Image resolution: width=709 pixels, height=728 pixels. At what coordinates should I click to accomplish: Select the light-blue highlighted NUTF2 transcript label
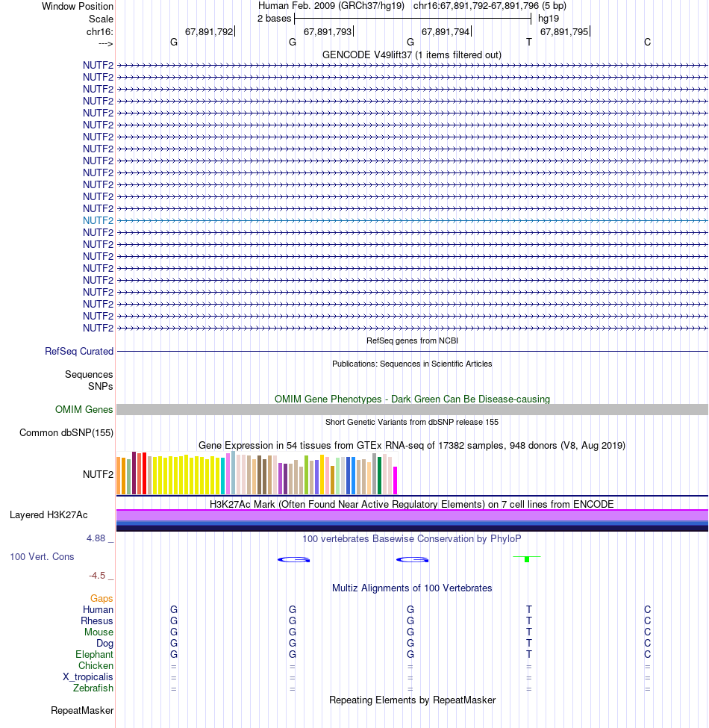click(x=98, y=220)
